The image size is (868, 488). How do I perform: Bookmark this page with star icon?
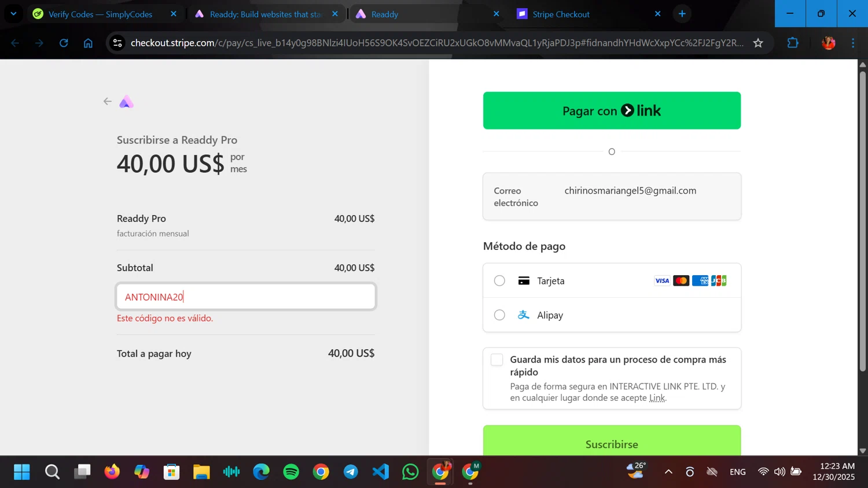[x=758, y=43]
